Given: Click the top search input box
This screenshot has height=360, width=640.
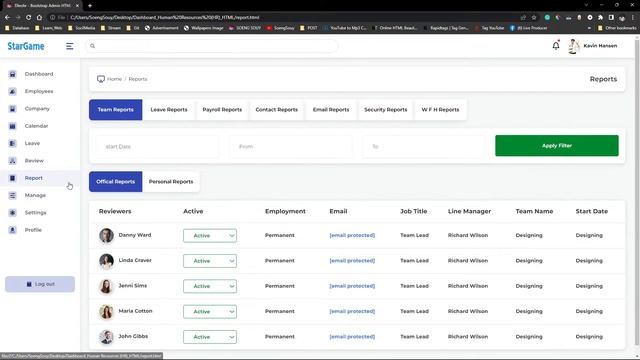Looking at the screenshot, I should point(212,46).
